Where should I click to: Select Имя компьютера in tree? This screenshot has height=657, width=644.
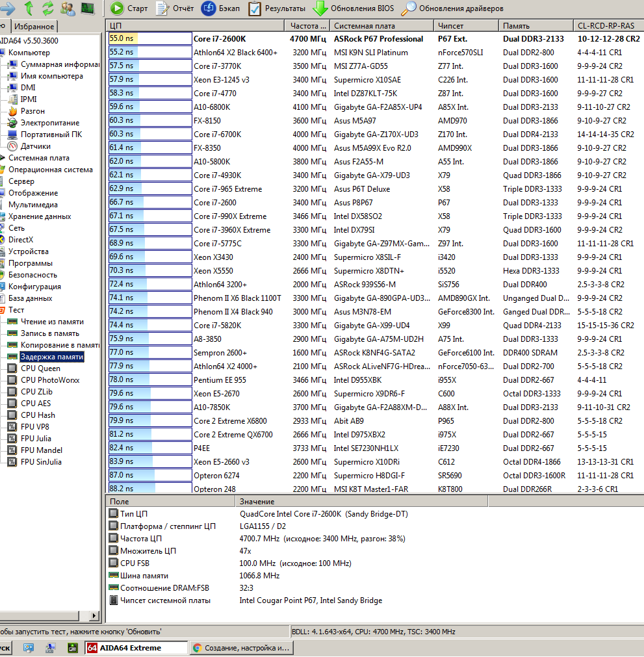[x=46, y=76]
